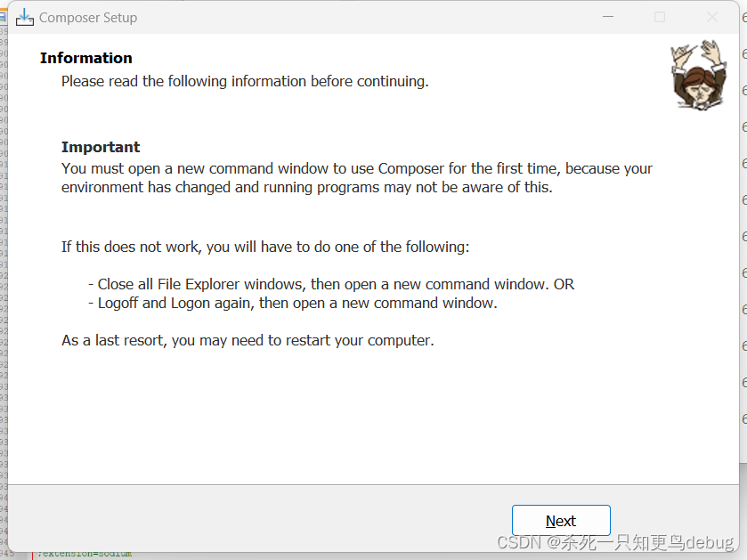Click the "As a last resort" sentence
The height and width of the screenshot is (560, 747).
pyautogui.click(x=248, y=340)
